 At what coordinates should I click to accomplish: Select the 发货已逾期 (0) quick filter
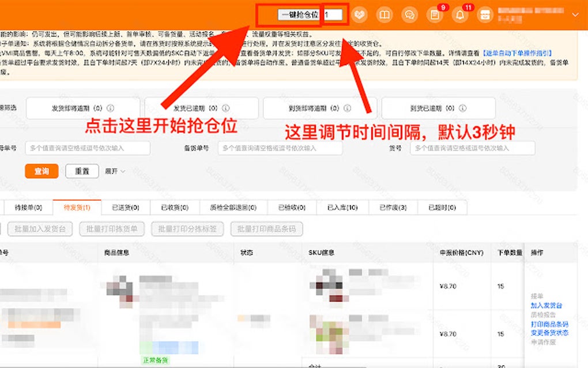click(x=201, y=108)
